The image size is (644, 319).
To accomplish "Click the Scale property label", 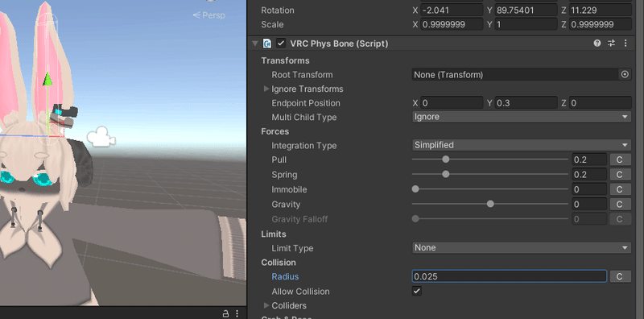I will coord(272,25).
